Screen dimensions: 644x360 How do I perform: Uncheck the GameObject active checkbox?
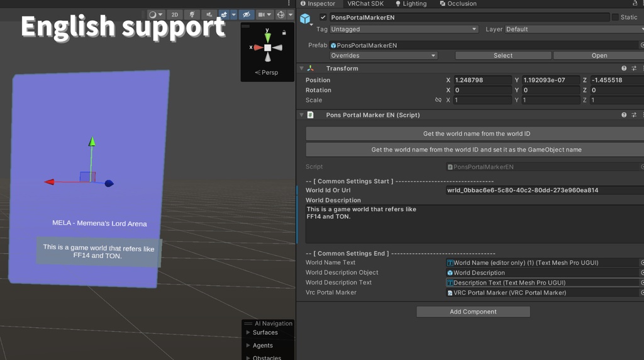coord(323,17)
